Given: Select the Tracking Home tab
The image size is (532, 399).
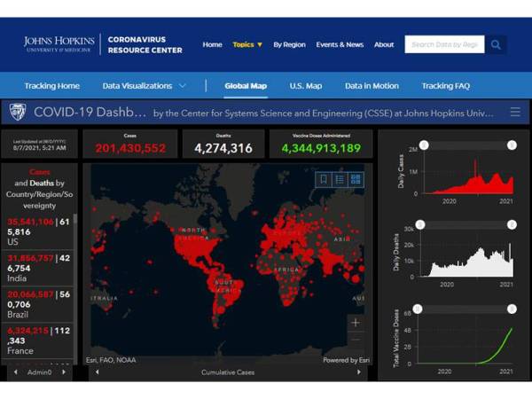Looking at the screenshot, I should [x=52, y=86].
